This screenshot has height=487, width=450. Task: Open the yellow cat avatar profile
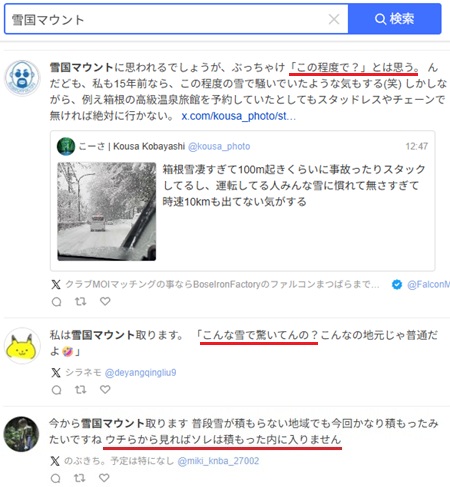click(22, 346)
